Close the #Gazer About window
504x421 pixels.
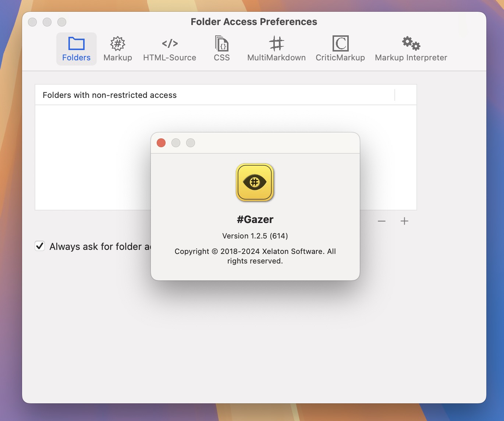click(x=161, y=143)
